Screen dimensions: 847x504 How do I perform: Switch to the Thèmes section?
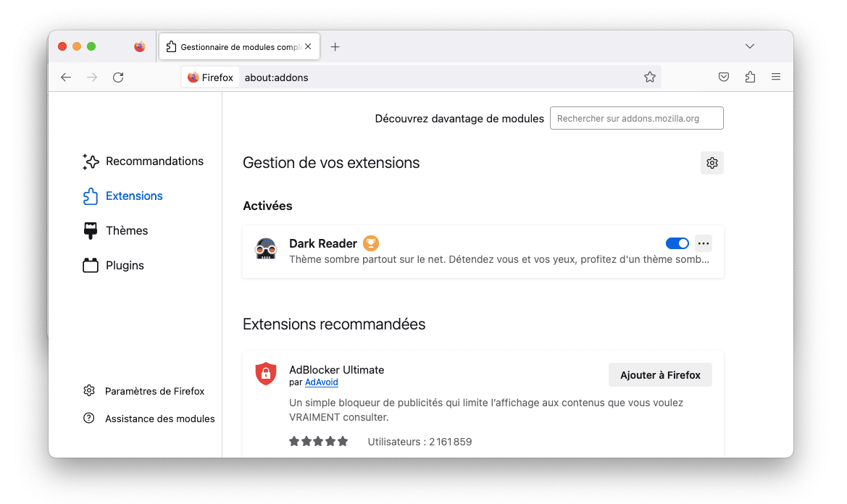click(127, 231)
